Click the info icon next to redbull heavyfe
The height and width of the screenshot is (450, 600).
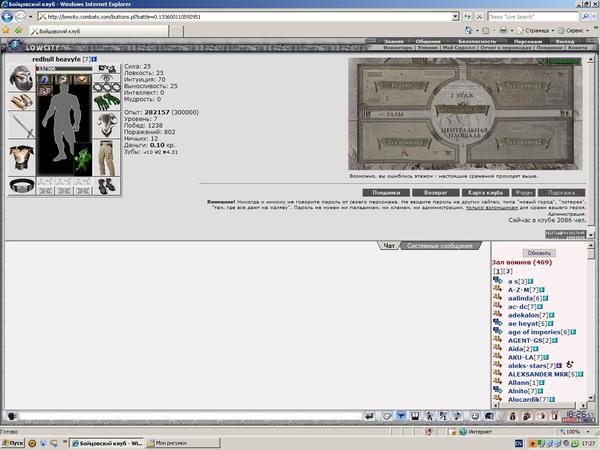[94, 59]
